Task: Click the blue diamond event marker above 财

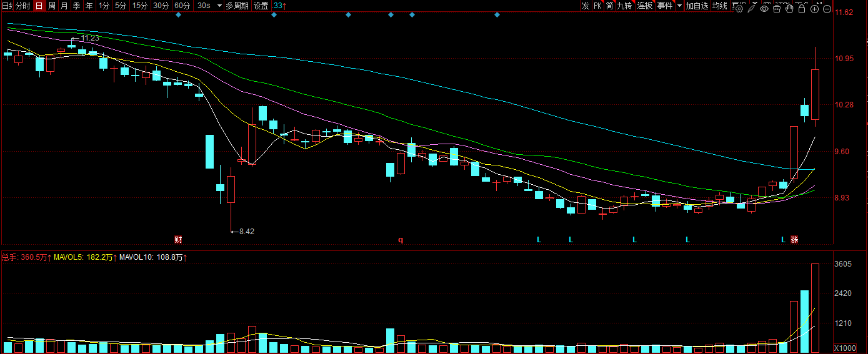Action: point(178,14)
